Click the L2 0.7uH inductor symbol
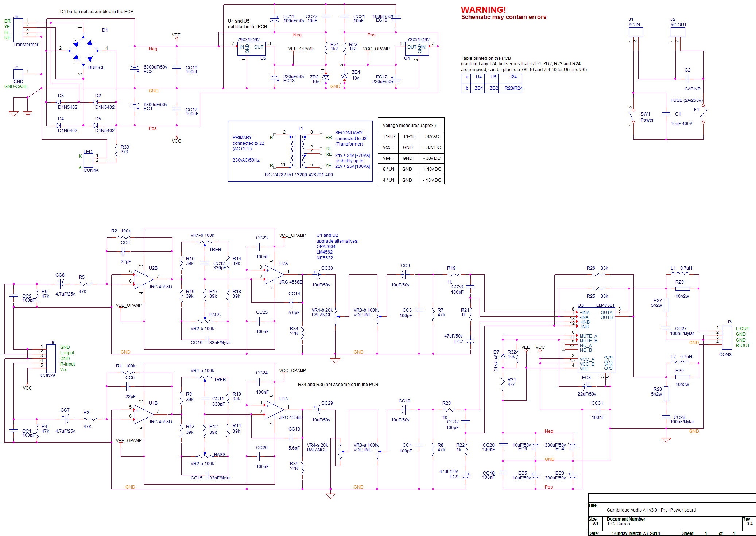This screenshot has width=756, height=536. pos(680,361)
